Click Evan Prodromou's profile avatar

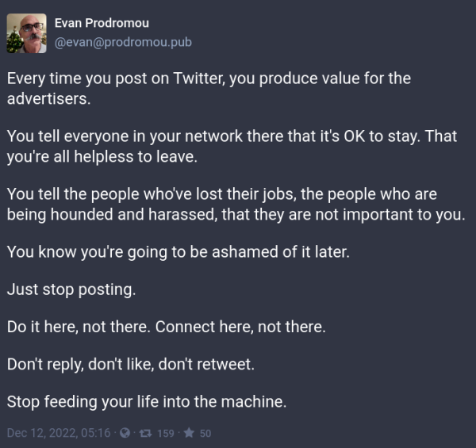(x=27, y=33)
